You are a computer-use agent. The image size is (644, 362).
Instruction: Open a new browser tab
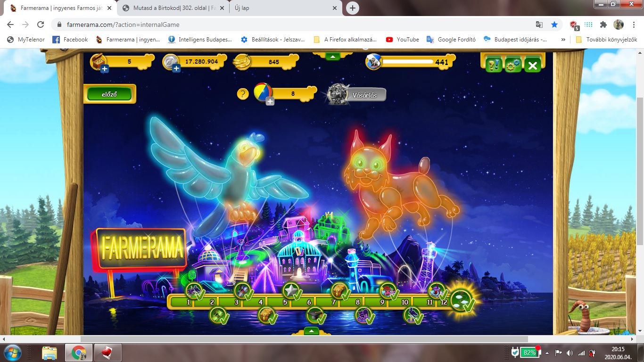(352, 8)
